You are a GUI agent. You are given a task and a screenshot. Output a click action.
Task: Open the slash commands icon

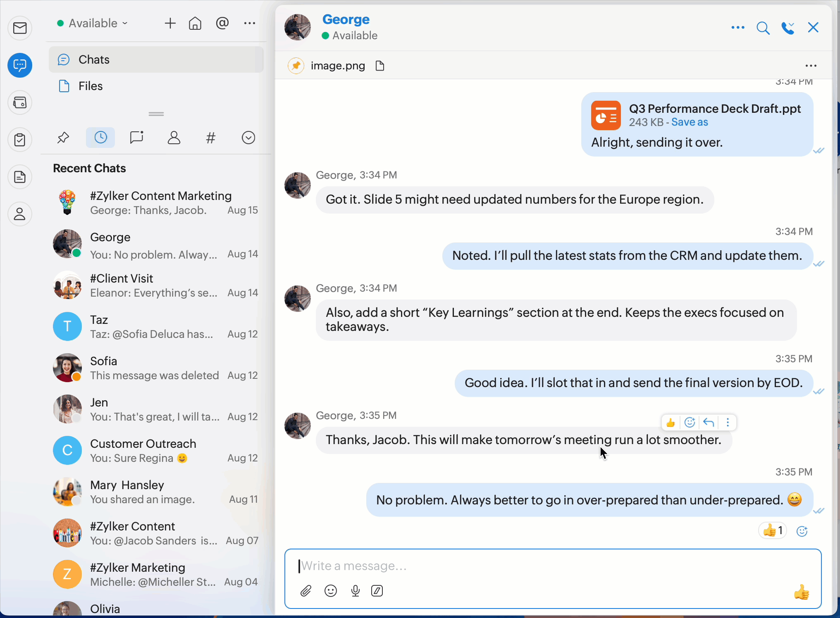pyautogui.click(x=377, y=591)
